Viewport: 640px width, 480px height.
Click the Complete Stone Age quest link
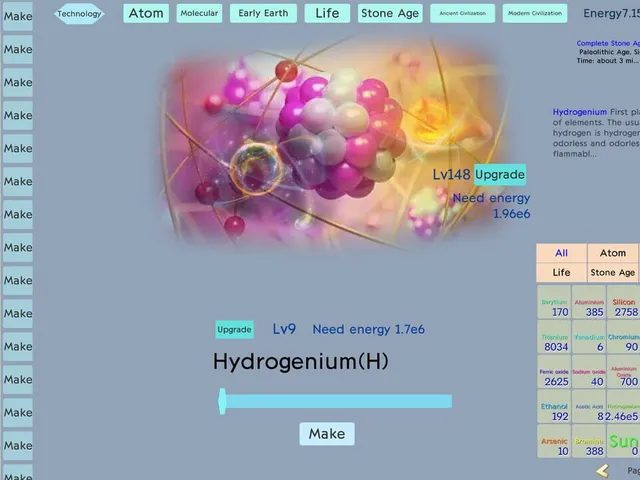[608, 43]
